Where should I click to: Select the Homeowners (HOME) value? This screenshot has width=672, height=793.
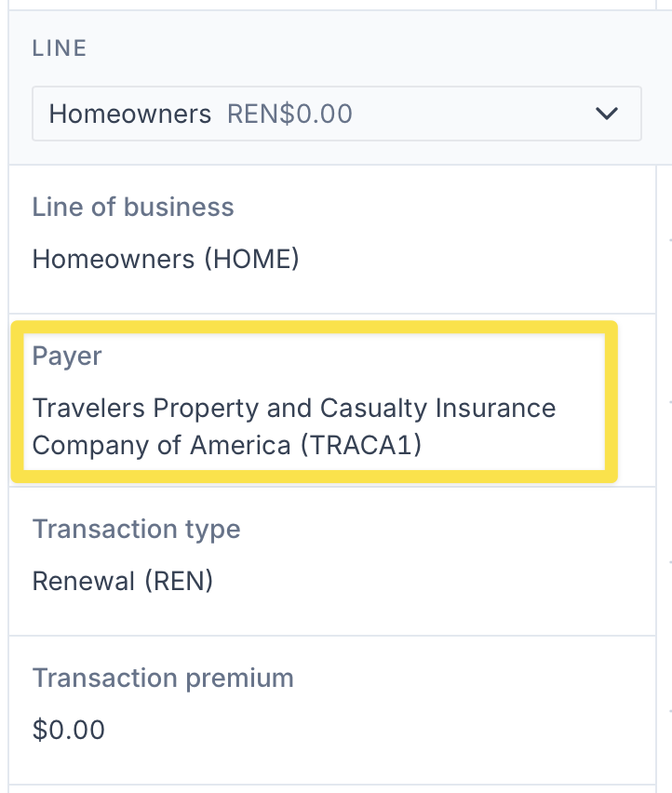166,259
